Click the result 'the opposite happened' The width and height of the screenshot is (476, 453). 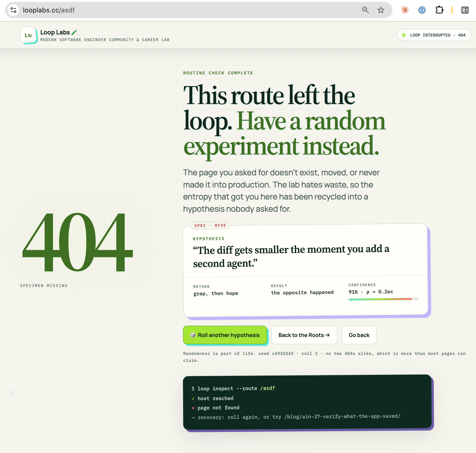(x=302, y=293)
